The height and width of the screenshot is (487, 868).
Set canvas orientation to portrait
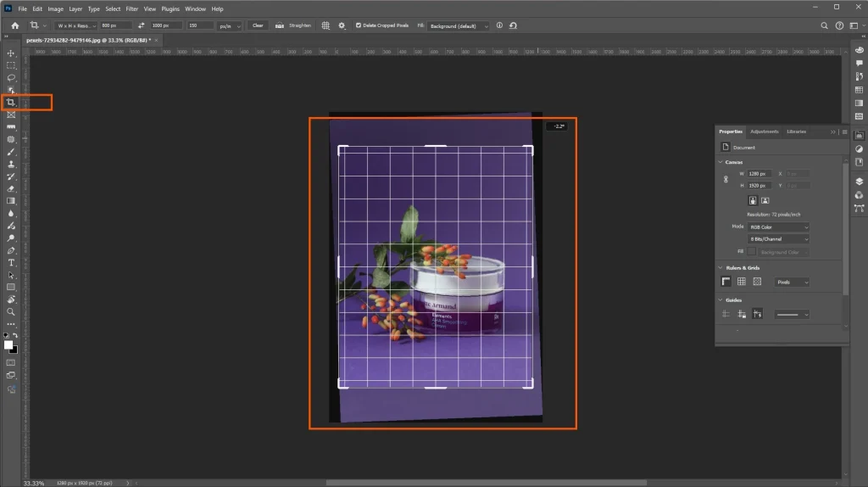[x=753, y=200]
